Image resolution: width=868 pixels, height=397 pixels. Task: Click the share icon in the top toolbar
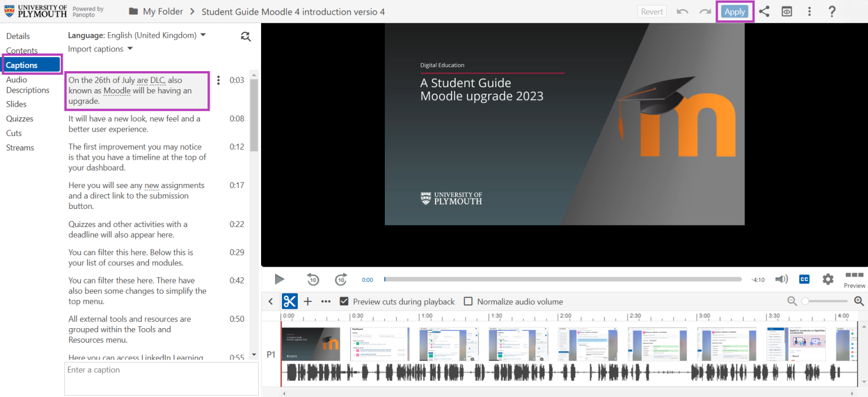(764, 11)
